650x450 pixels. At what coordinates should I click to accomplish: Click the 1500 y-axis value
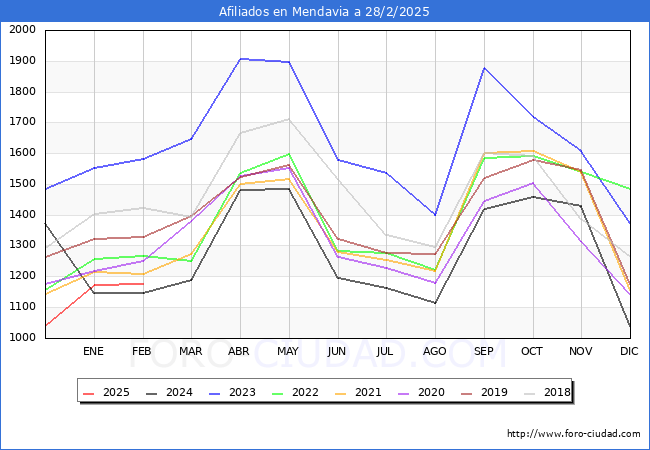pyautogui.click(x=22, y=184)
